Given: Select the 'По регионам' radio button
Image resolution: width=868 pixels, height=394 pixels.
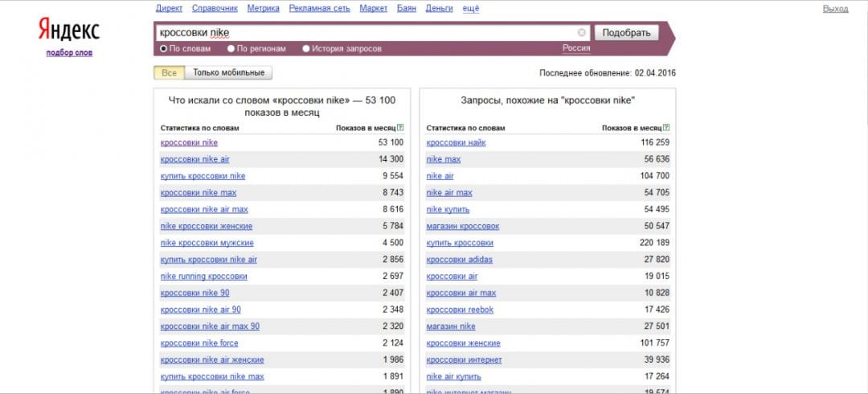Looking at the screenshot, I should coord(231,49).
